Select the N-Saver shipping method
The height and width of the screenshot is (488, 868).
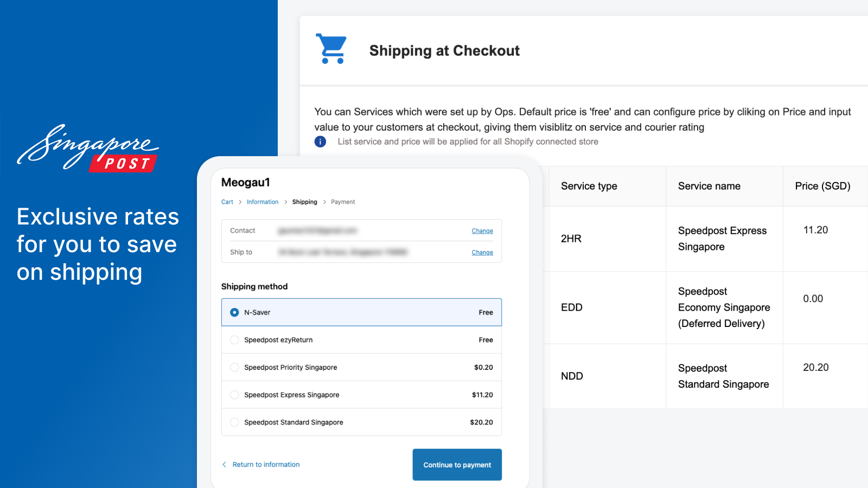coord(361,312)
